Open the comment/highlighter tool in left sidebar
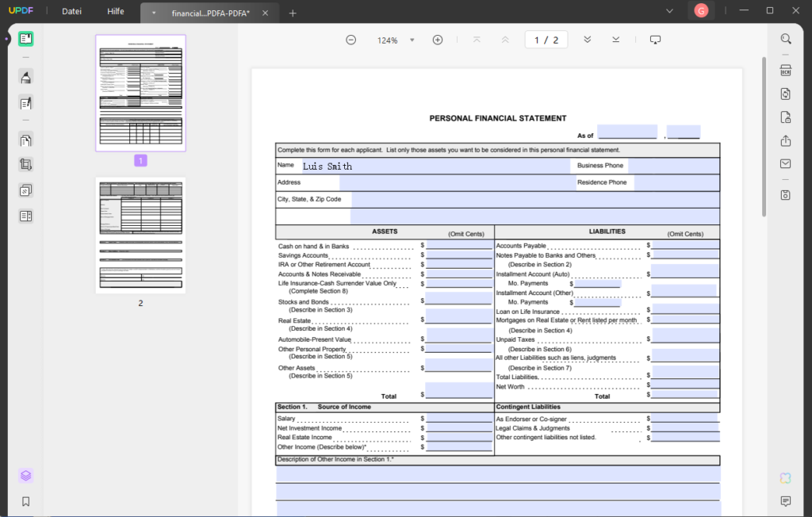The height and width of the screenshot is (517, 812). [x=25, y=77]
